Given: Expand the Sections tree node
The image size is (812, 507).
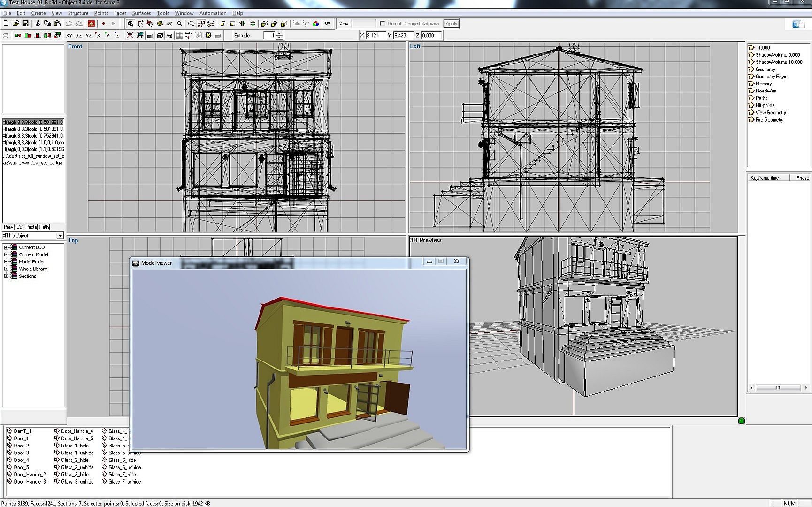Looking at the screenshot, I should click(6, 276).
